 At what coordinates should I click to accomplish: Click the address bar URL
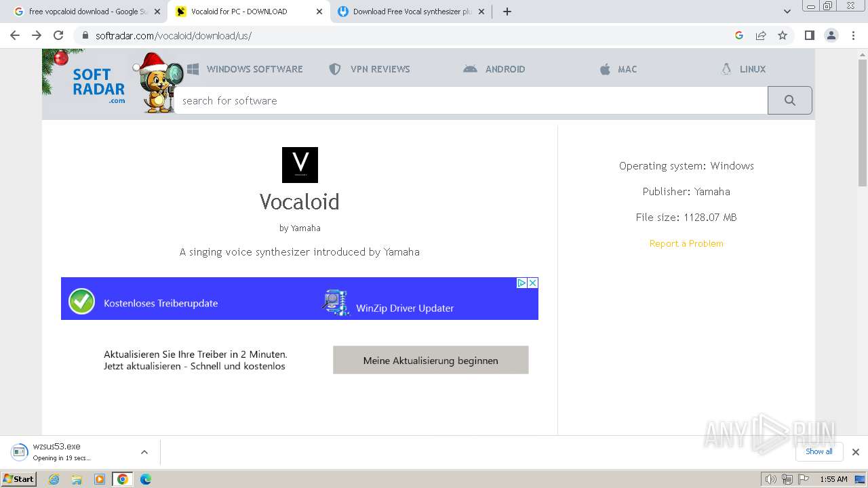point(174,35)
